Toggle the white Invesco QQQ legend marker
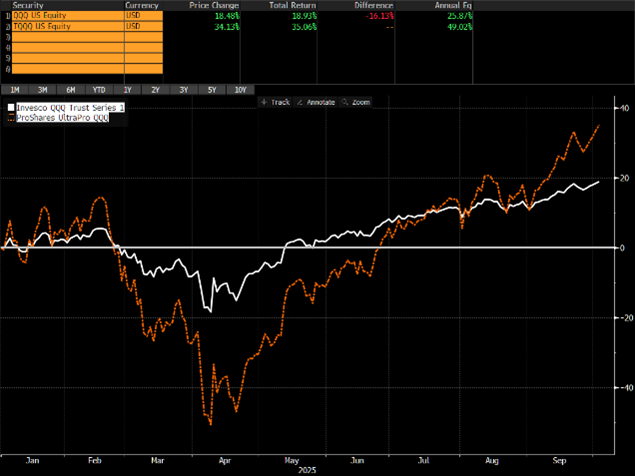The width and height of the screenshot is (635, 476). coord(11,107)
